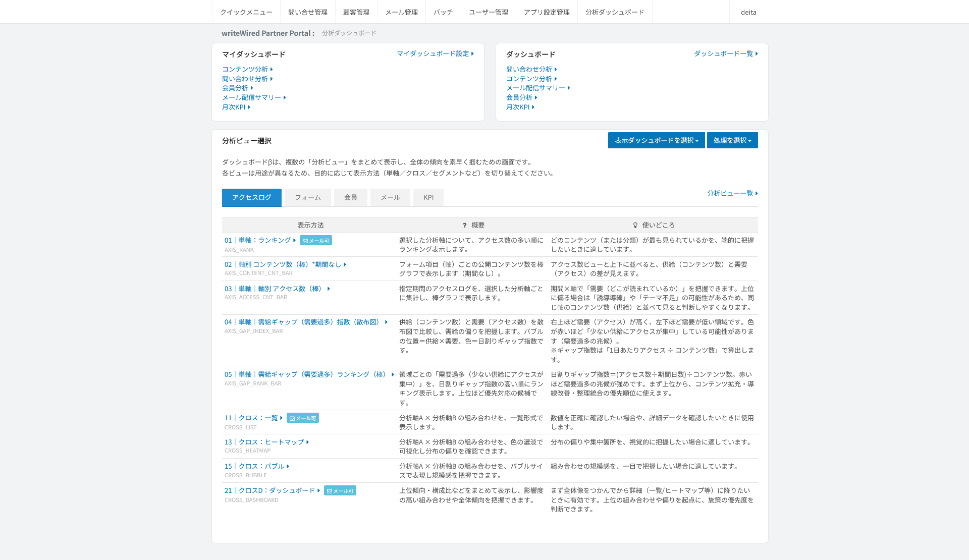This screenshot has width=969, height=560.
Task: Click the CROSS_BUBBLE code text
Action: pos(246,475)
